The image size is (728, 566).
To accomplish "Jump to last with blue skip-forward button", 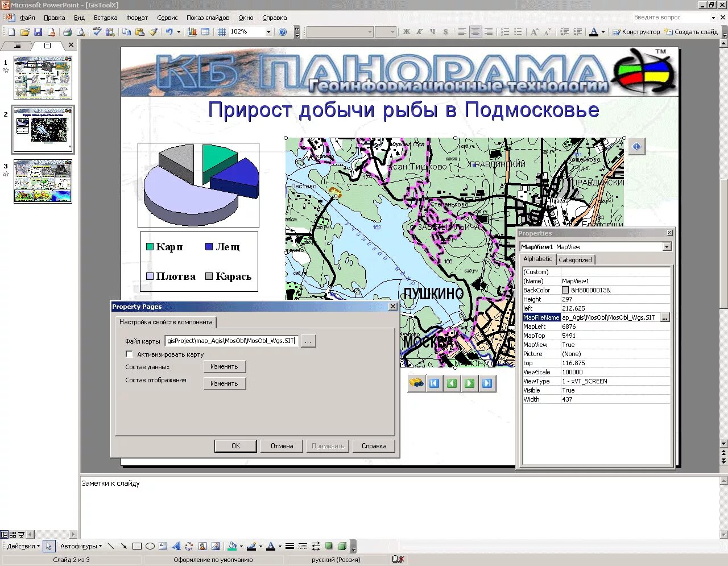I will [487, 383].
